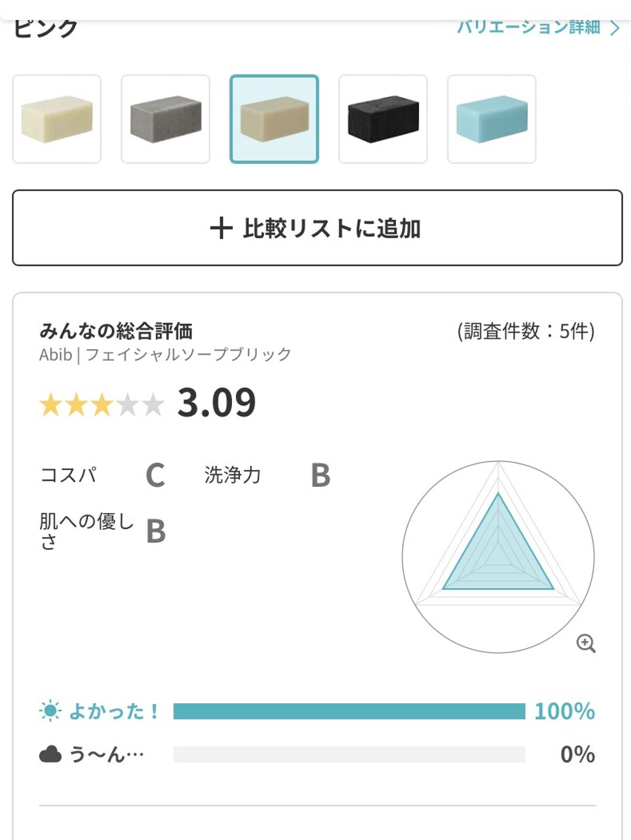Image resolution: width=631 pixels, height=840 pixels.
Task: Pick the black soap variation
Action: click(x=383, y=119)
